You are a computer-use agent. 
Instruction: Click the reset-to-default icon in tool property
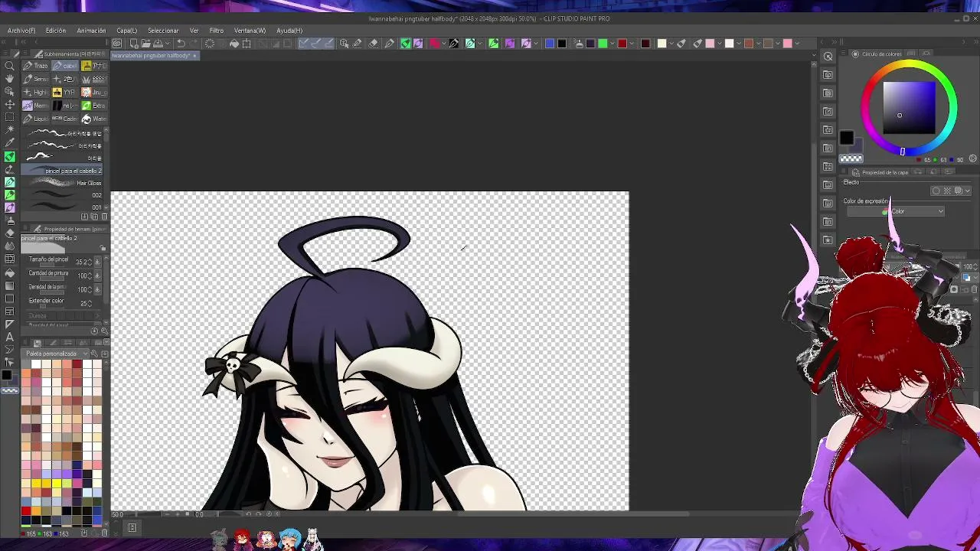point(96,331)
